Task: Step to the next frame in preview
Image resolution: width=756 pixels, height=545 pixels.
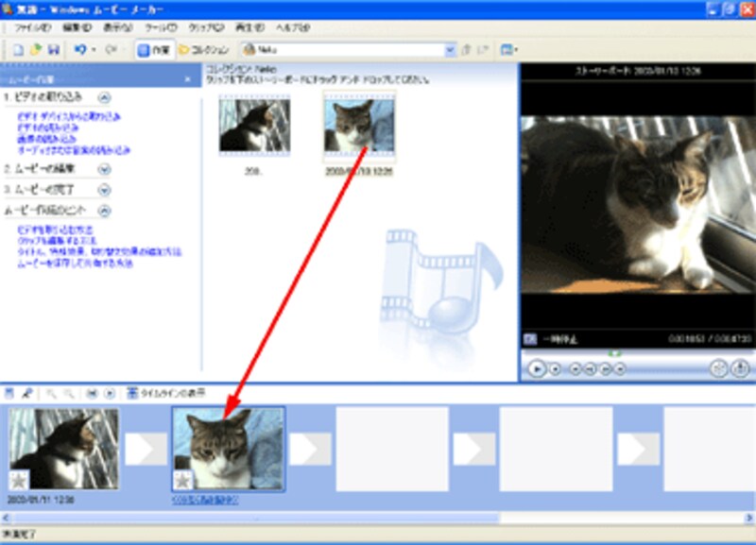Action: [606, 369]
